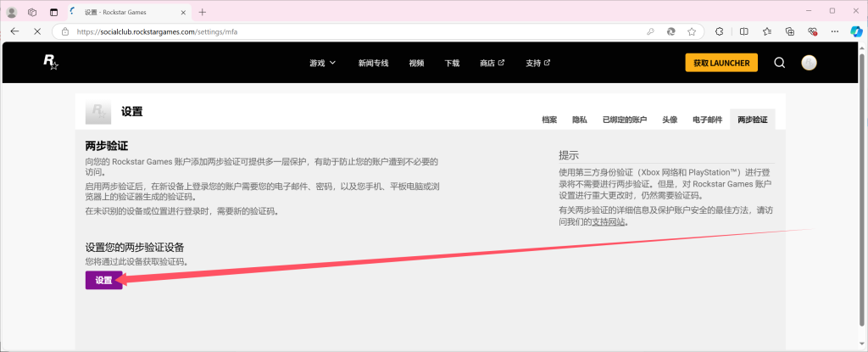Click the 提示 heading text
868x352 pixels.
pyautogui.click(x=569, y=154)
